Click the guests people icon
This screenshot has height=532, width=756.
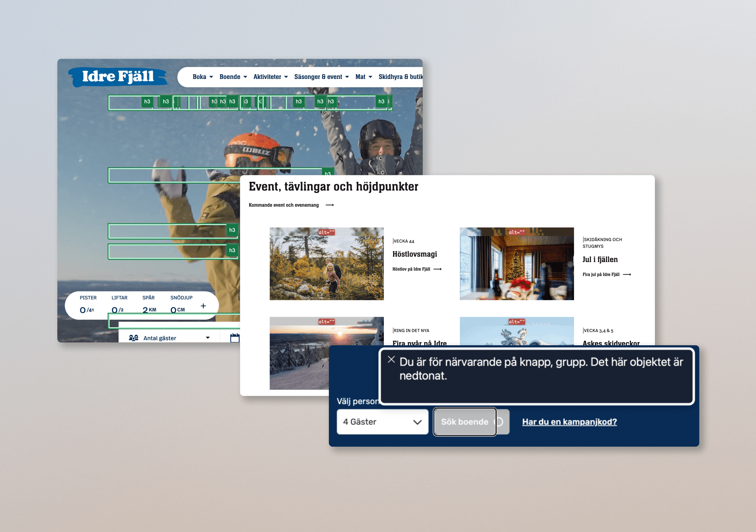[x=134, y=338]
